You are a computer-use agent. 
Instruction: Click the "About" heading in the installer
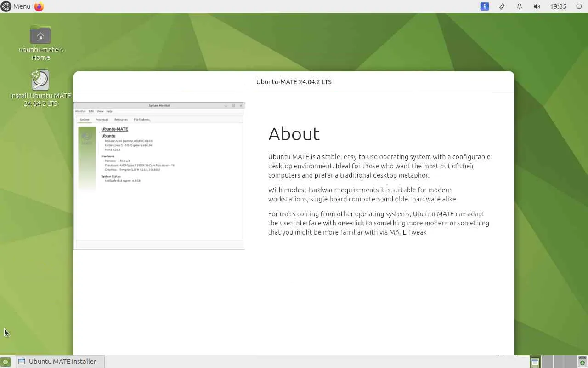[294, 134]
